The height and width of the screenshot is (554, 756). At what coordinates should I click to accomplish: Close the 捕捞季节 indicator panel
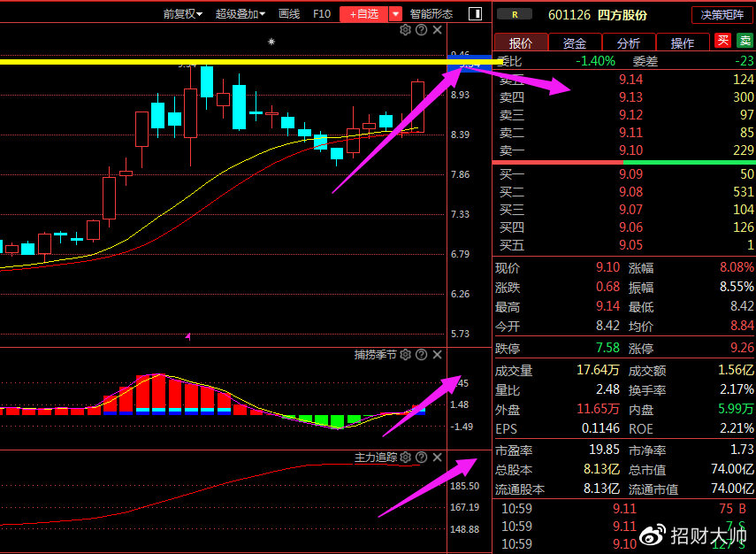(437, 355)
